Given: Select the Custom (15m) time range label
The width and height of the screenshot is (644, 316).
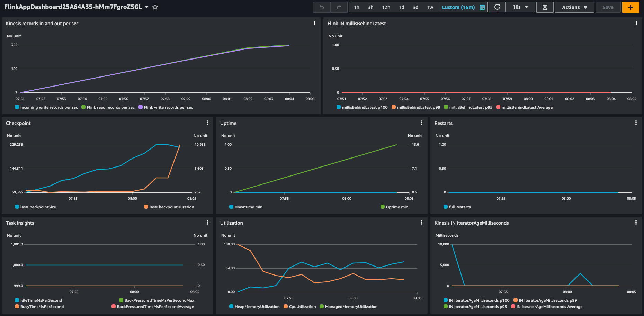Looking at the screenshot, I should tap(459, 7).
